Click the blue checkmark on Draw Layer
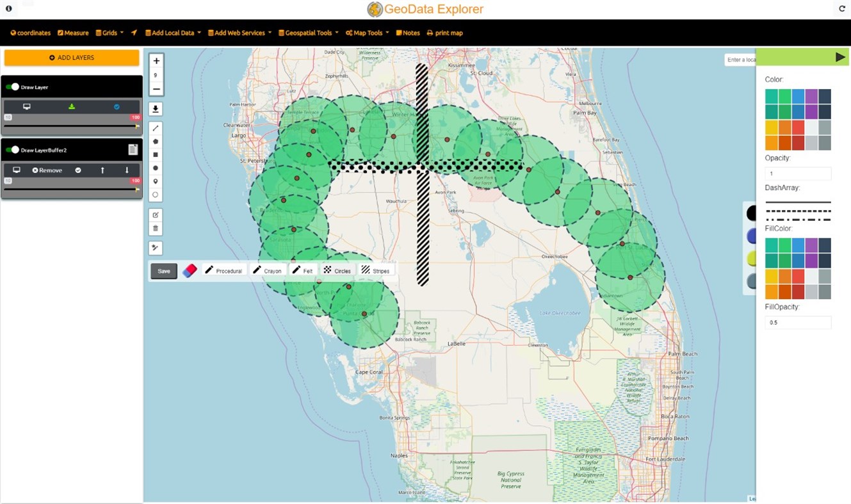The image size is (851, 504). 117,107
